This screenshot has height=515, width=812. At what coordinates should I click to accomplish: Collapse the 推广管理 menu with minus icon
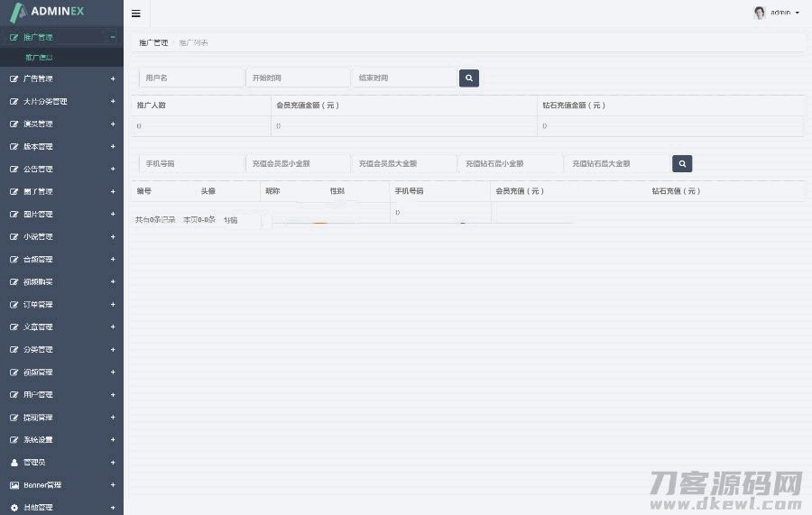[113, 37]
